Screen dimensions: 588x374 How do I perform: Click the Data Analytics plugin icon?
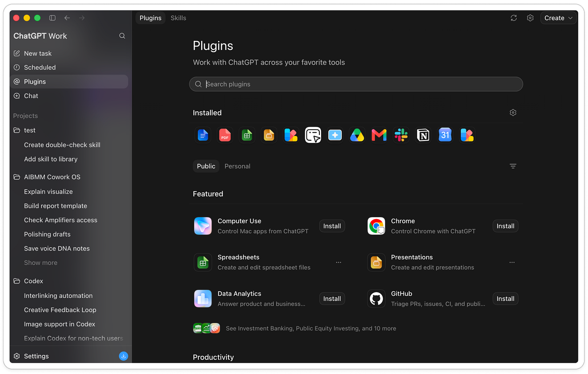[x=203, y=299]
